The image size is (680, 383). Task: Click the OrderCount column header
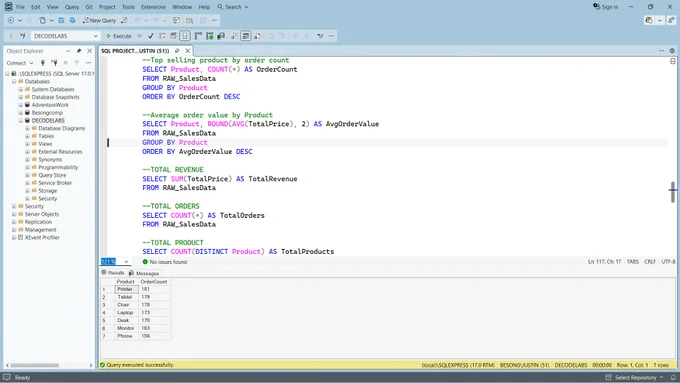coord(154,282)
